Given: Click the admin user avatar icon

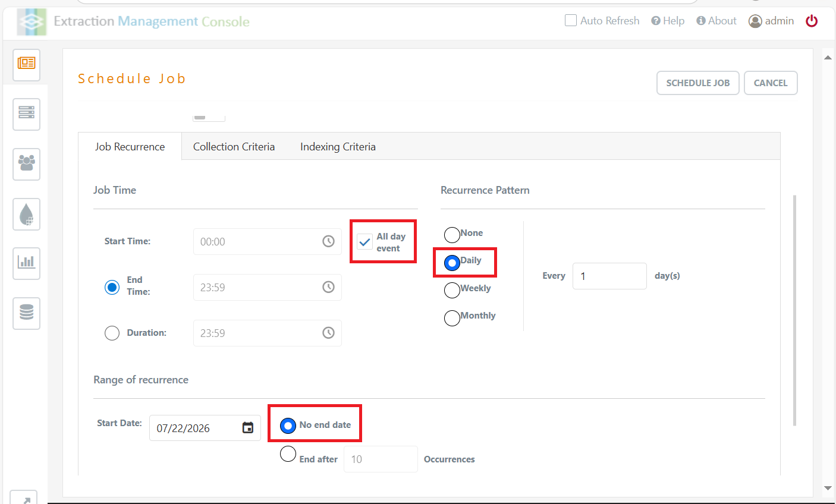Looking at the screenshot, I should tap(755, 21).
